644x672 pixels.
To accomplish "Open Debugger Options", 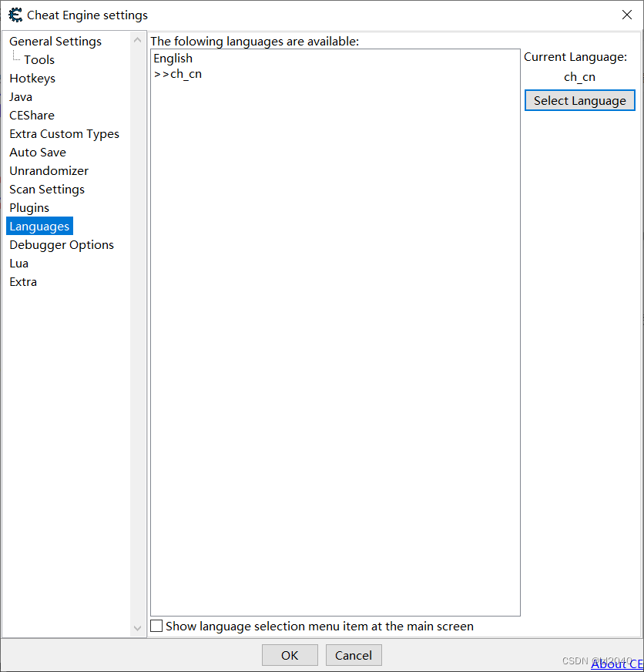I will pos(62,245).
